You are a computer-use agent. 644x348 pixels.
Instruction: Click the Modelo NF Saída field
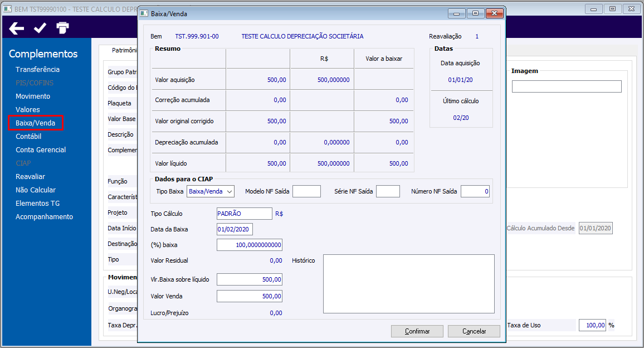(306, 191)
